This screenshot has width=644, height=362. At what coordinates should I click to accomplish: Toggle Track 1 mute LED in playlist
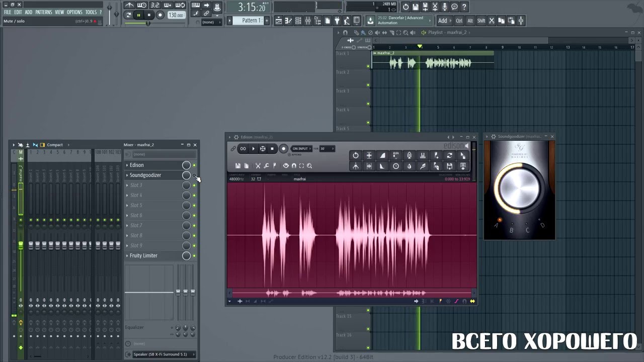368,66
